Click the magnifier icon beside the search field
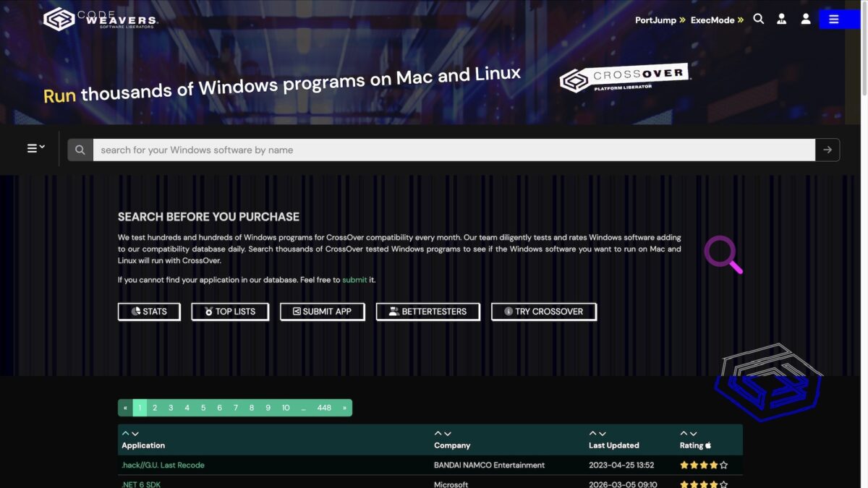This screenshot has width=868, height=488. click(x=80, y=150)
